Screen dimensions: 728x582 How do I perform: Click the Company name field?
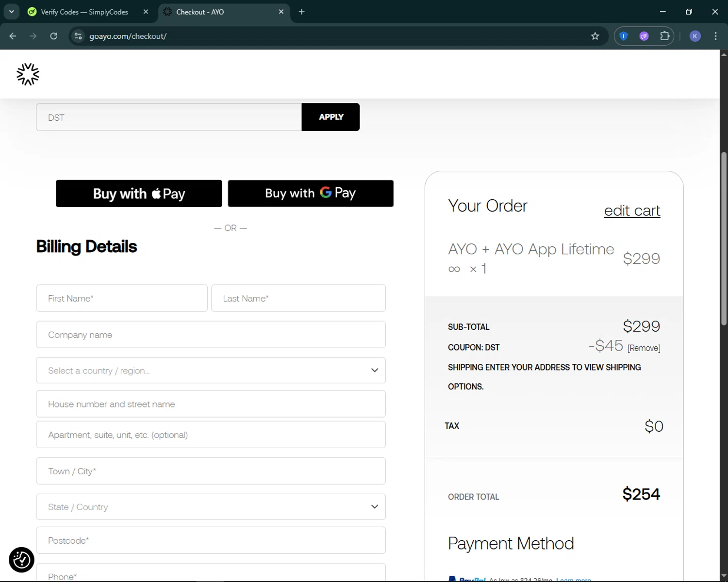(211, 335)
